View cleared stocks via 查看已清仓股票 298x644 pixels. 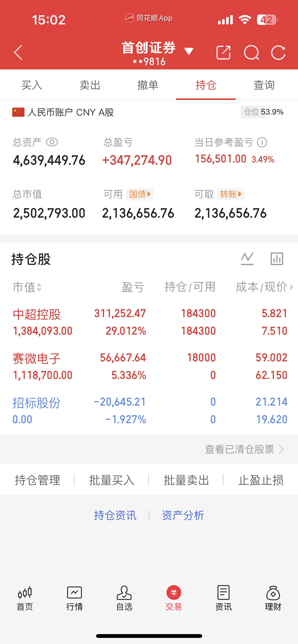[245, 449]
